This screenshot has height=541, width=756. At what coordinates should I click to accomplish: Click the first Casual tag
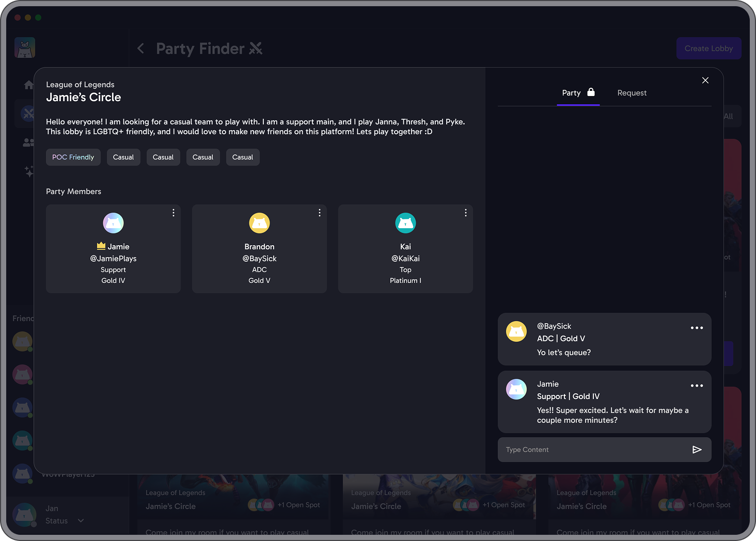(123, 157)
